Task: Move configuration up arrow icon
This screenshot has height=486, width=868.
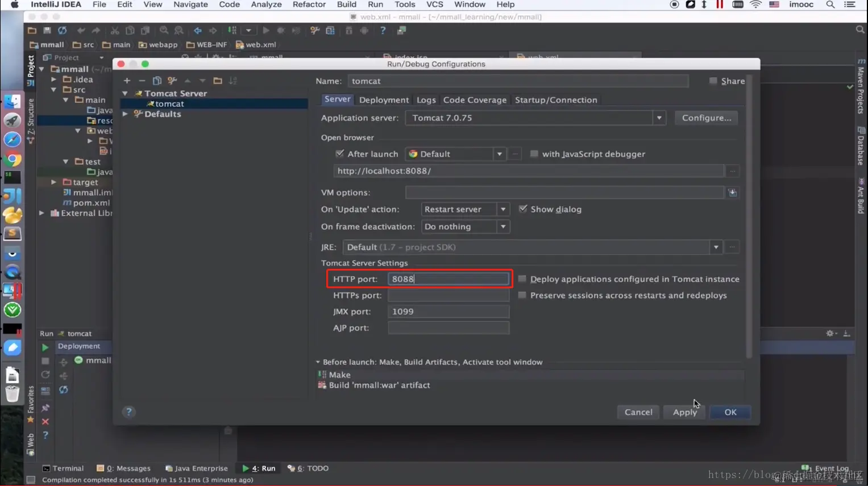Action: pyautogui.click(x=188, y=81)
